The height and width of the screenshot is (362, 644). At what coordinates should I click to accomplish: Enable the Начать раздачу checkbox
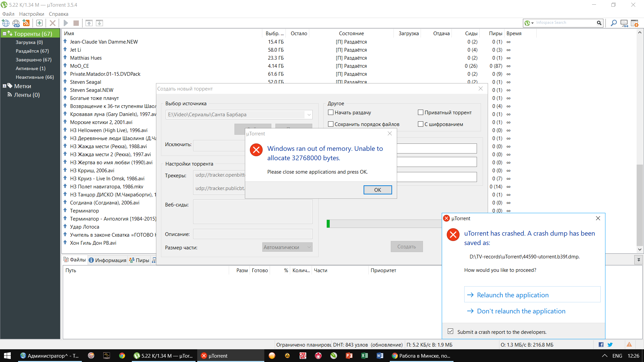pyautogui.click(x=331, y=113)
